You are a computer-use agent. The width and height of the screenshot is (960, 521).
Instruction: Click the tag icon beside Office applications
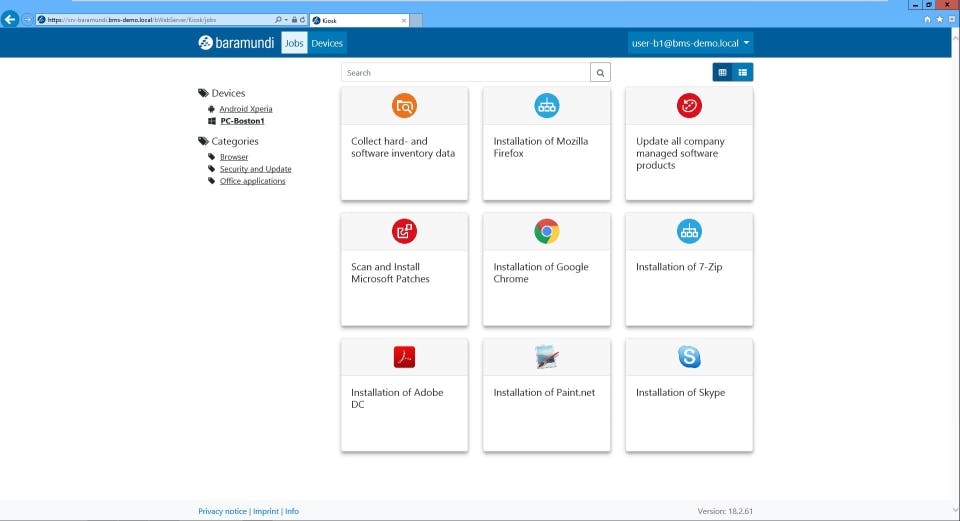(212, 181)
